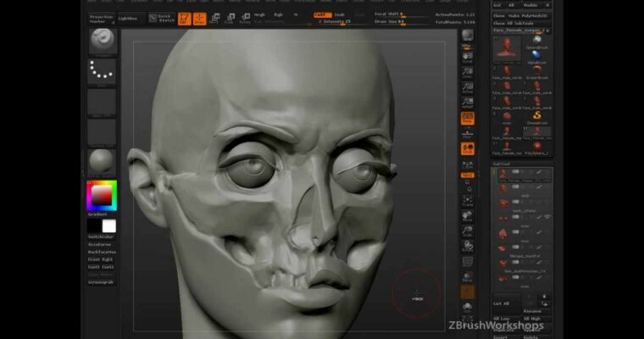Click the Frame icon in right shelf

pos(468,201)
